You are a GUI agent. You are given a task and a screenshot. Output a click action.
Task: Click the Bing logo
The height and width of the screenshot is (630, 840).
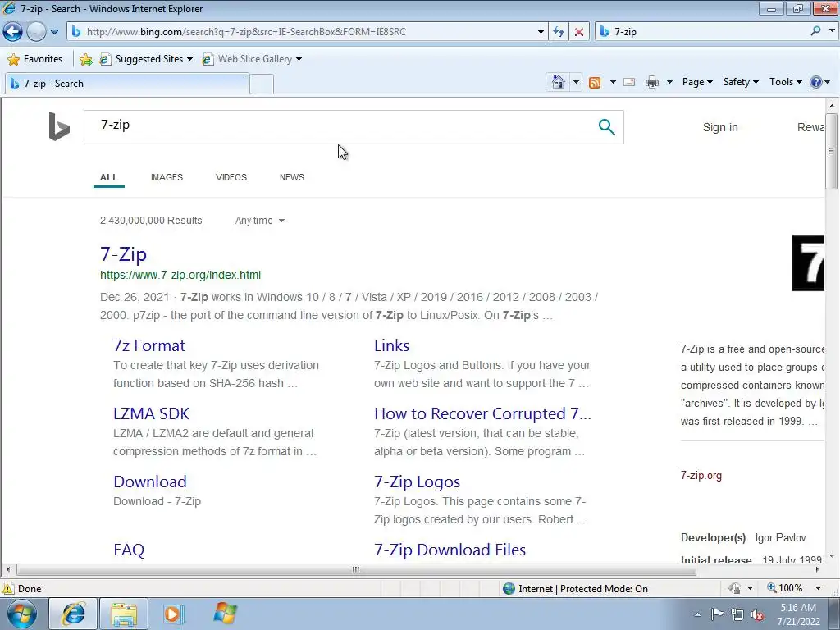59,126
